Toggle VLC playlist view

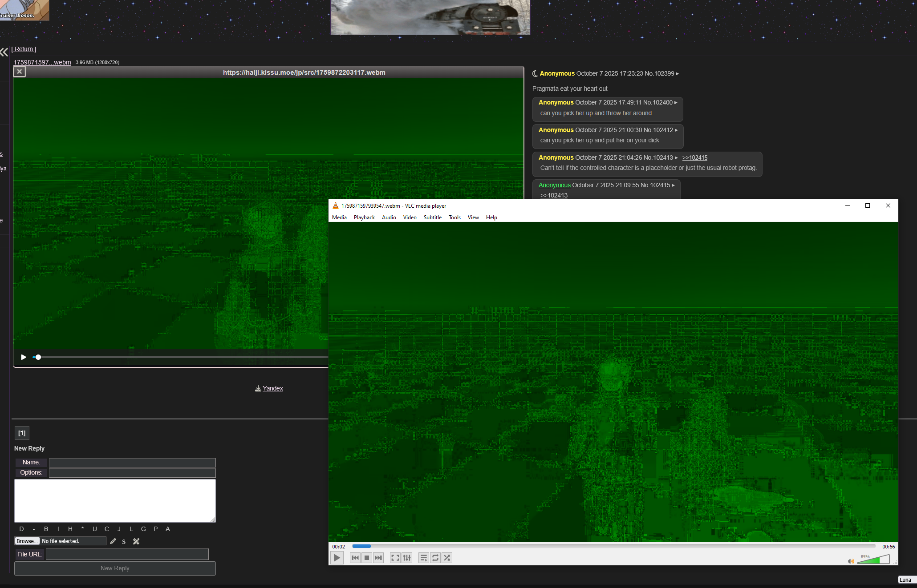click(x=423, y=558)
